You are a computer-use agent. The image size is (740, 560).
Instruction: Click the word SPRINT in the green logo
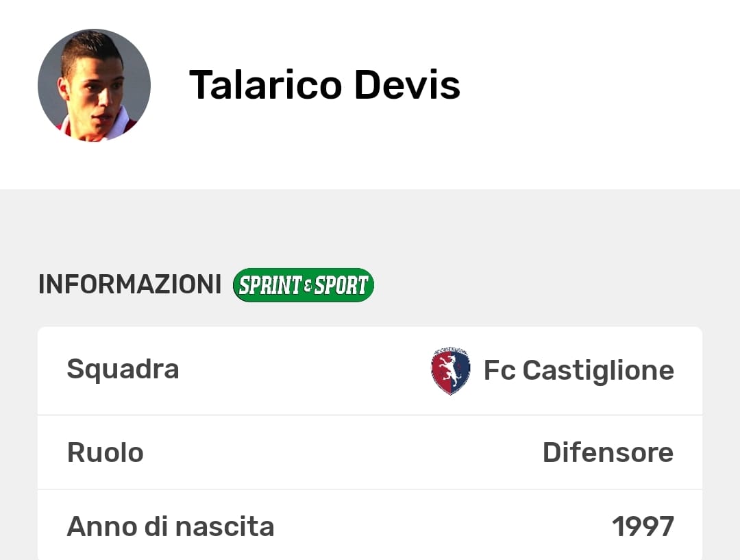pos(269,285)
